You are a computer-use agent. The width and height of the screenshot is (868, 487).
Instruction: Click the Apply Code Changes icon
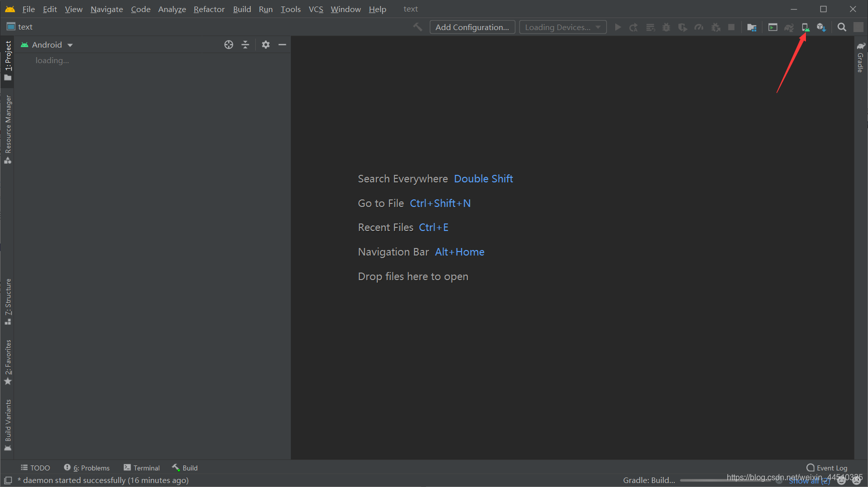650,27
